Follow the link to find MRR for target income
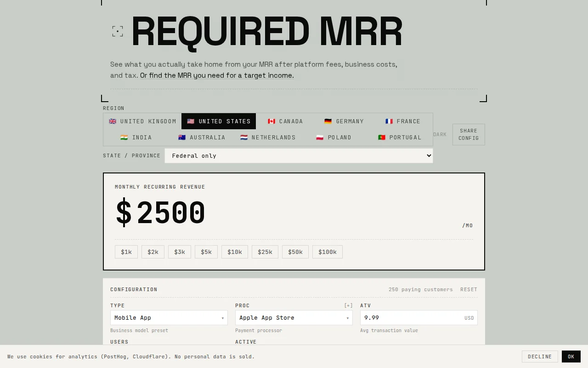This screenshot has height=368, width=588. click(x=217, y=75)
